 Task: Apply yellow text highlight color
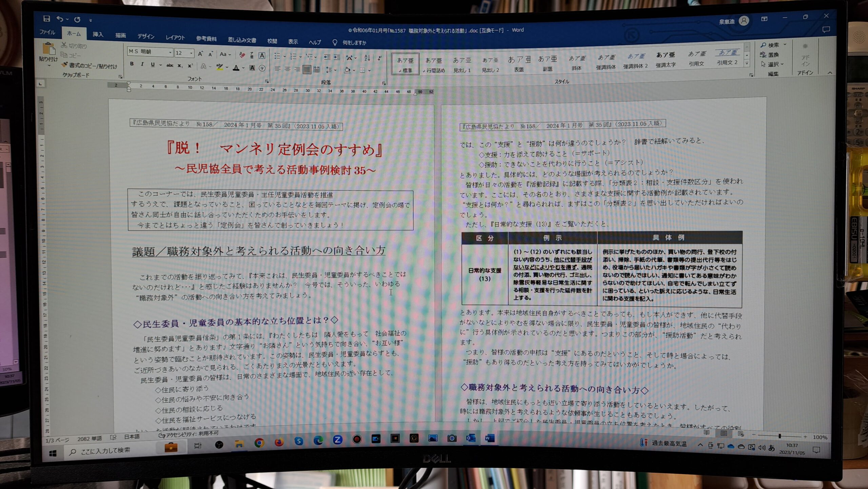coord(220,67)
